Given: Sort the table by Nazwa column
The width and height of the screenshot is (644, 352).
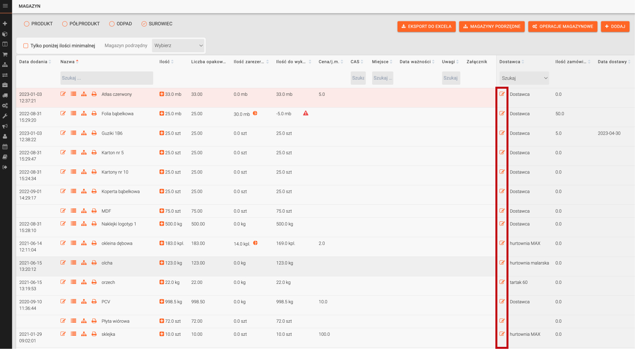Looking at the screenshot, I should click(68, 62).
